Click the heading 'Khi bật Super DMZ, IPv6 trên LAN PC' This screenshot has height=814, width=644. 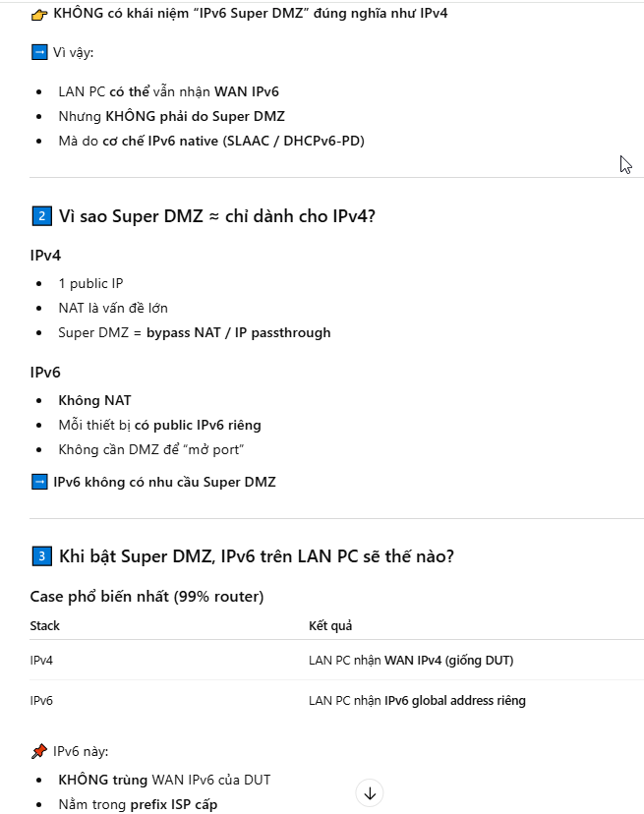pos(256,556)
